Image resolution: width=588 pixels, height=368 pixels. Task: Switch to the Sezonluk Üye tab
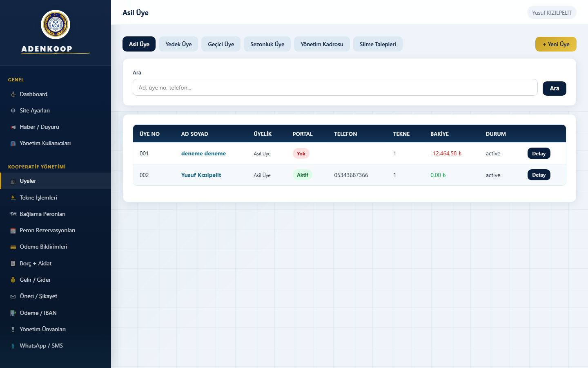(267, 44)
